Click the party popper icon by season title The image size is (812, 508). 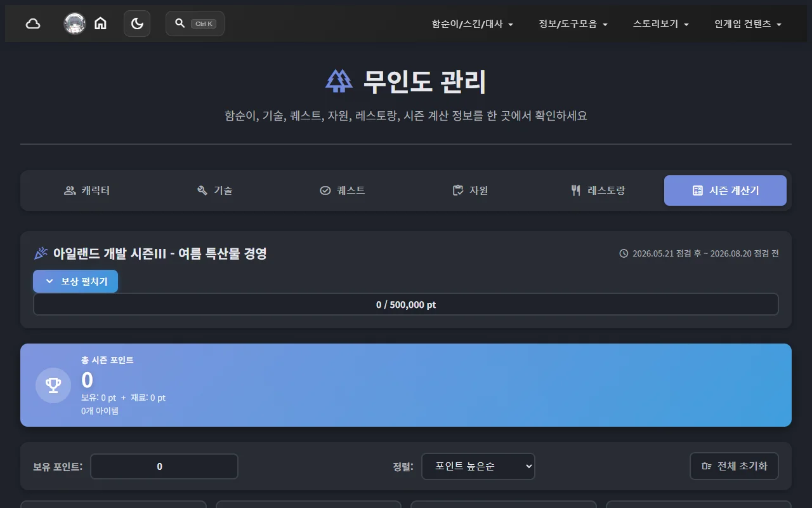pos(41,253)
